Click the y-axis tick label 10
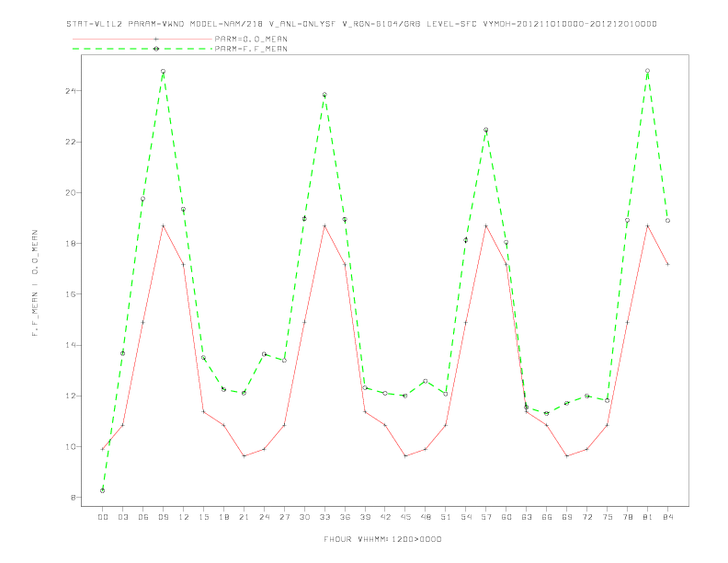 point(71,447)
